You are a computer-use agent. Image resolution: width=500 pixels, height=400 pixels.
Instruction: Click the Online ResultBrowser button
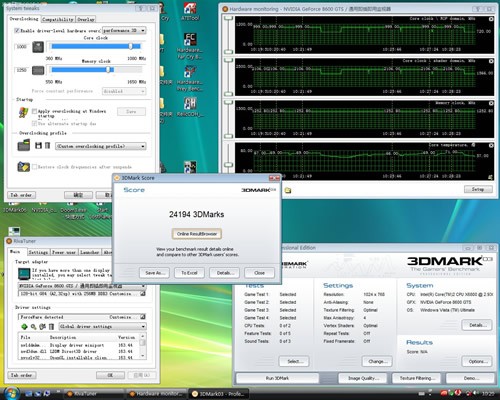point(197,234)
